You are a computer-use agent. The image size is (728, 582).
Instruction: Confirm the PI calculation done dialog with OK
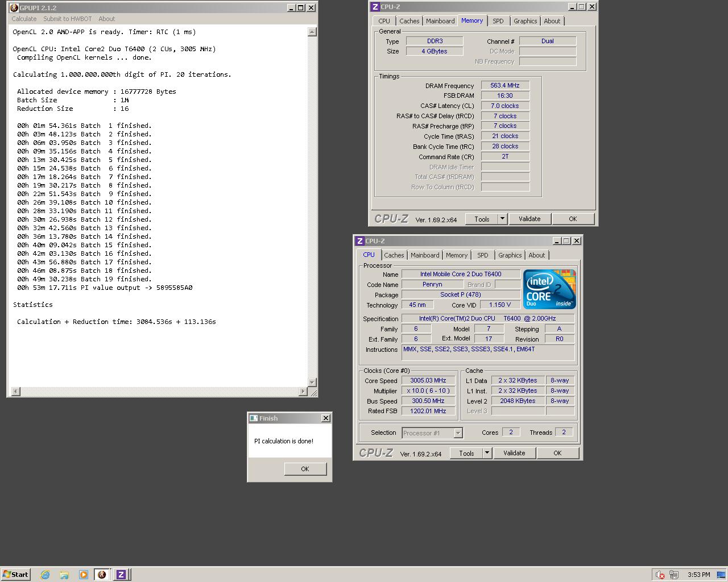[305, 469]
